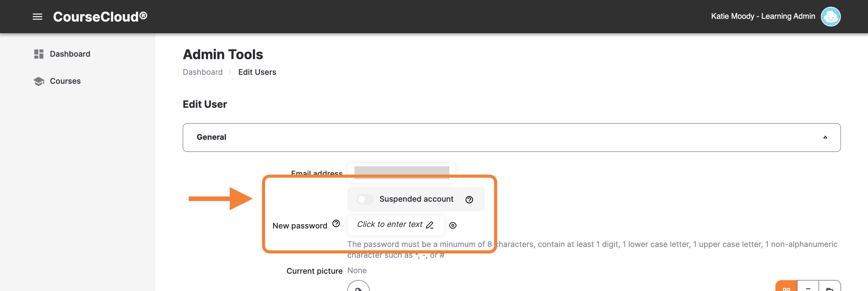Open the Katie Moody user menu

(763, 17)
